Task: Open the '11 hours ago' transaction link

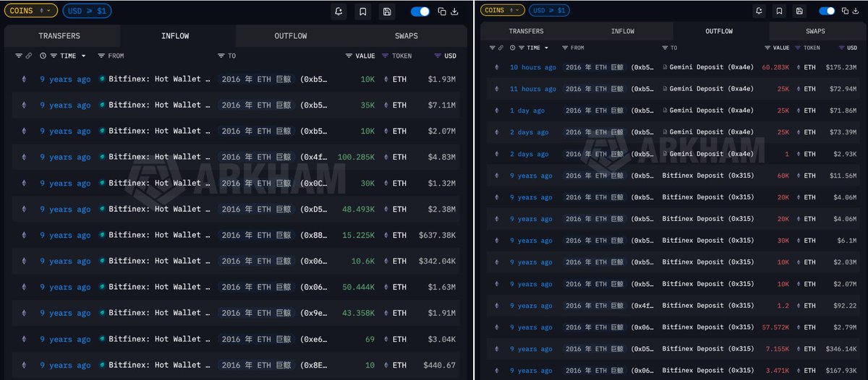Action: tap(533, 89)
